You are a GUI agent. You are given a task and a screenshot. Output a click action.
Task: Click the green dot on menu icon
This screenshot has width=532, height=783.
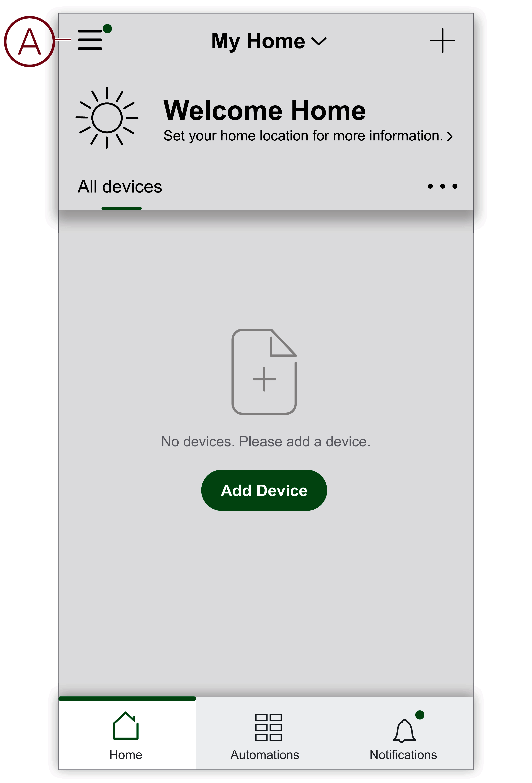click(x=107, y=29)
